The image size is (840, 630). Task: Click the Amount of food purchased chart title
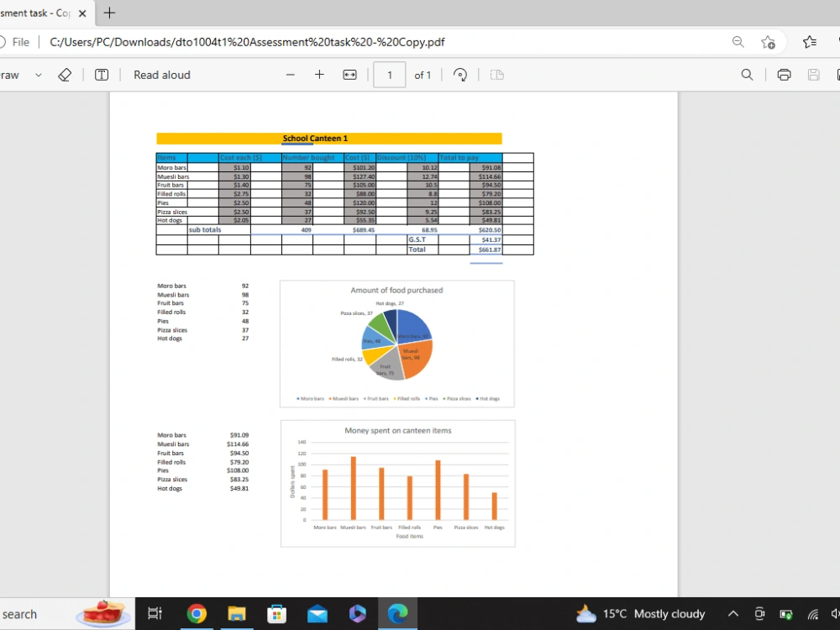[396, 291]
